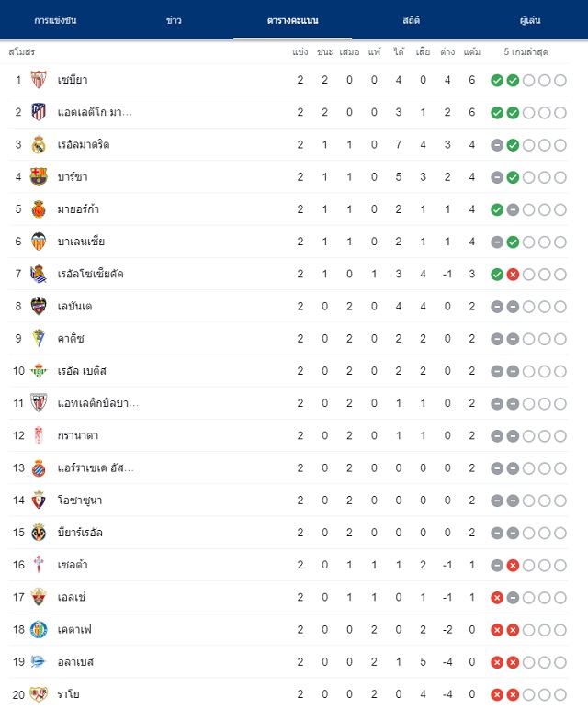This screenshot has height=720, width=588.
Task: Open the บาร์ซา team link
Action: [x=73, y=176]
